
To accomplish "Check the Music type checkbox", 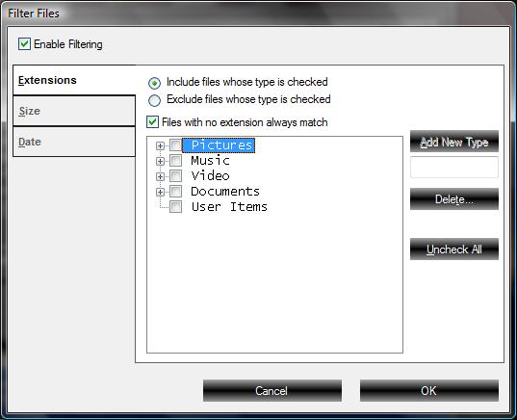I will (x=175, y=161).
